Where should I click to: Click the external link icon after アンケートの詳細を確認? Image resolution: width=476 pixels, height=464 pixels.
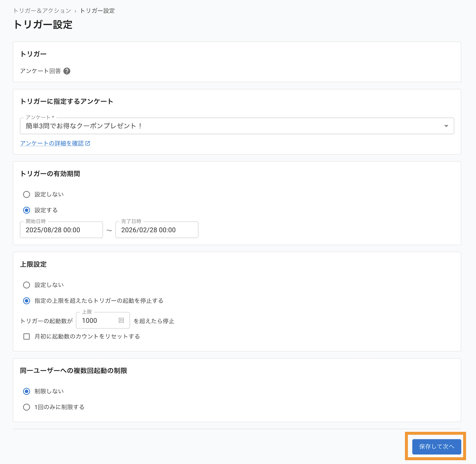pyautogui.click(x=88, y=143)
